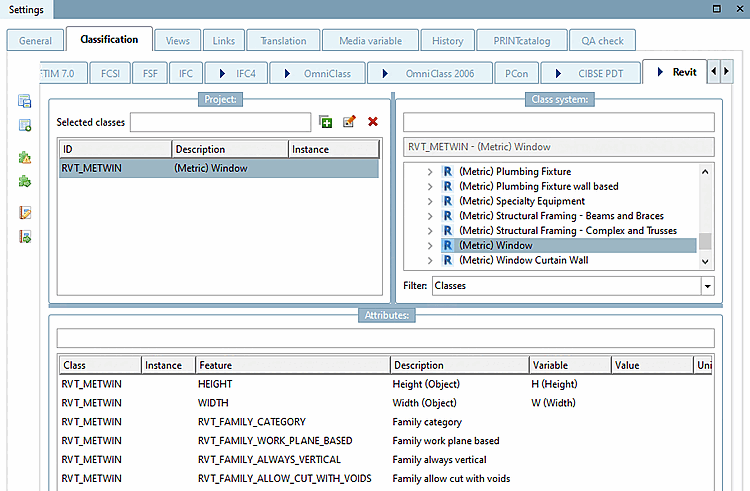Click the second left sidebar icon with green plus
This screenshot has width=750, height=491.
(x=25, y=125)
